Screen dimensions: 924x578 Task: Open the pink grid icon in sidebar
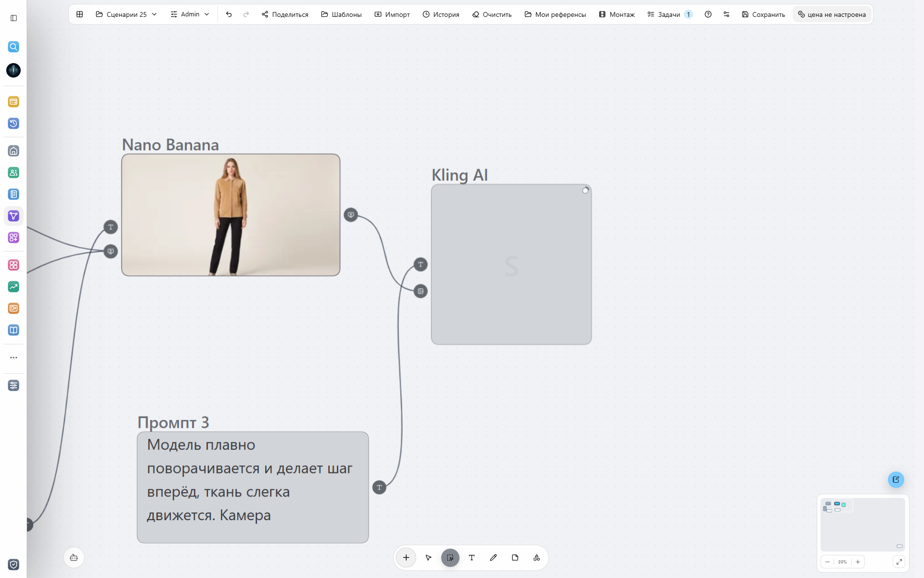(x=13, y=265)
